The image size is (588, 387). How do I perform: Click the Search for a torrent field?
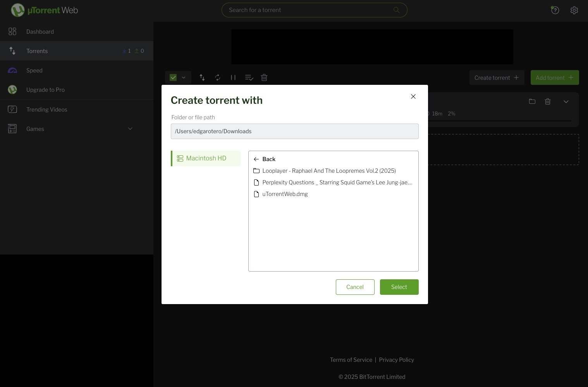click(314, 10)
